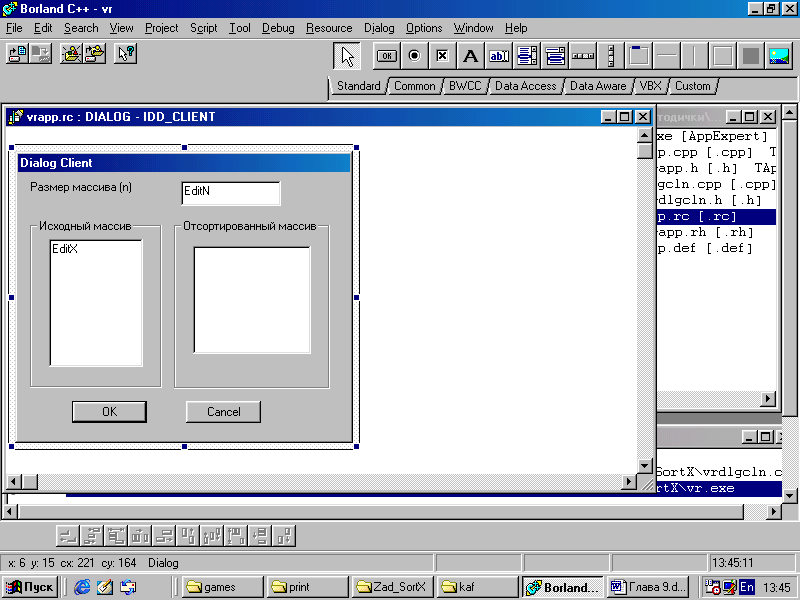Click the Open File toolbar icon
The height and width of the screenshot is (600, 800).
(17, 54)
